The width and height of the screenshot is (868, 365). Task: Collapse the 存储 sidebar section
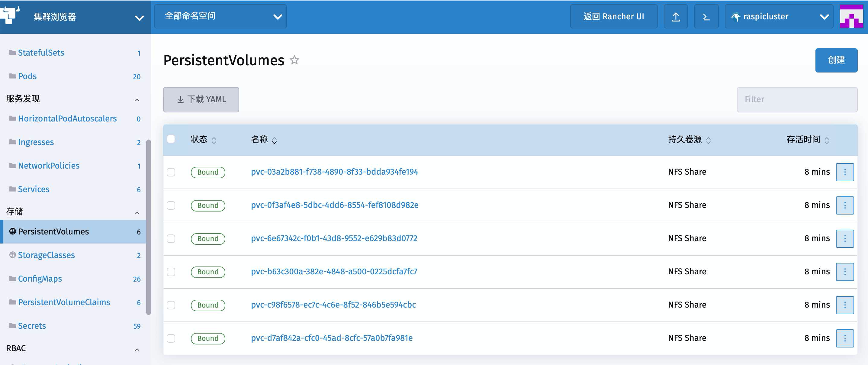(x=137, y=213)
